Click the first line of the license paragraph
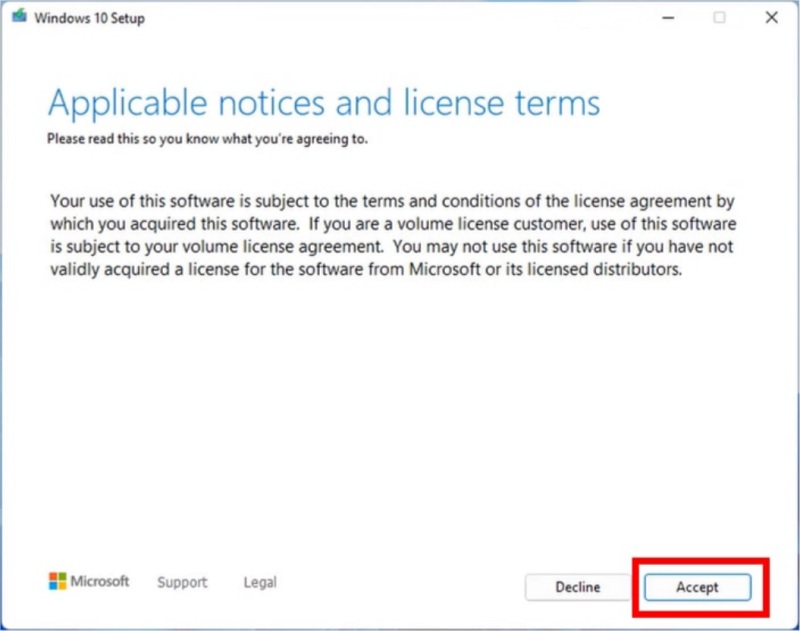800x631 pixels. [392, 199]
